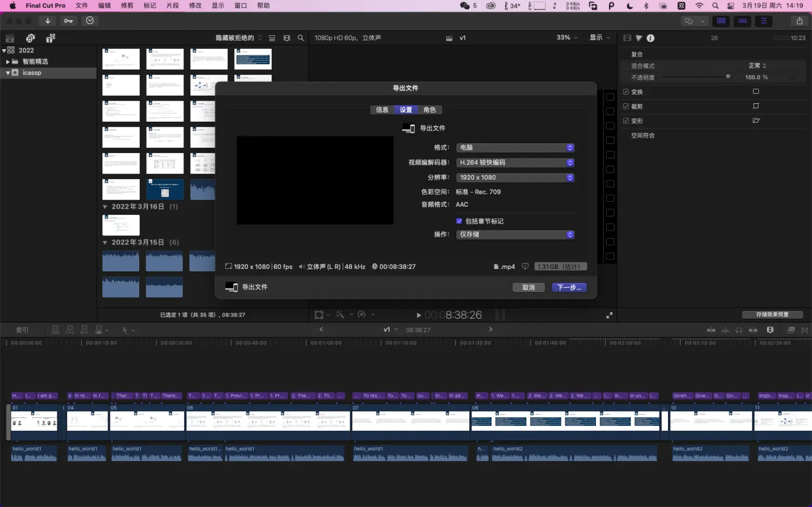Disable the Crop (裁剪) checkbox
This screenshot has height=507, width=812.
point(626,107)
